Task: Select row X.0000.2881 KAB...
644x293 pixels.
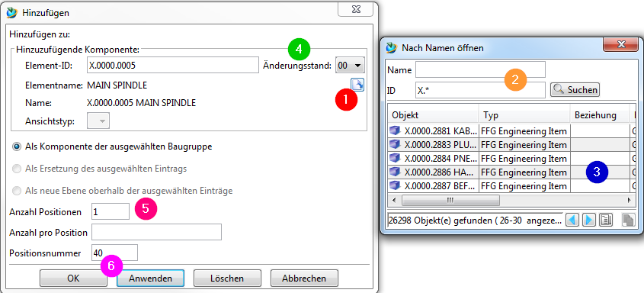Action: point(511,131)
